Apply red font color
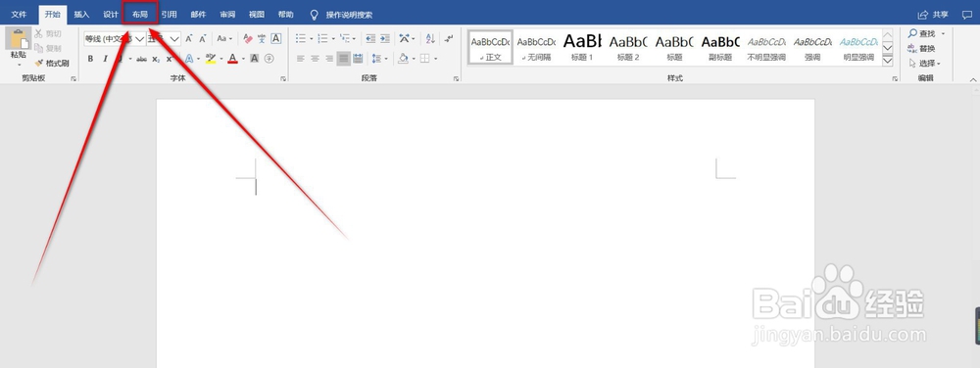Screen dimensions: 980x368 coord(232,59)
